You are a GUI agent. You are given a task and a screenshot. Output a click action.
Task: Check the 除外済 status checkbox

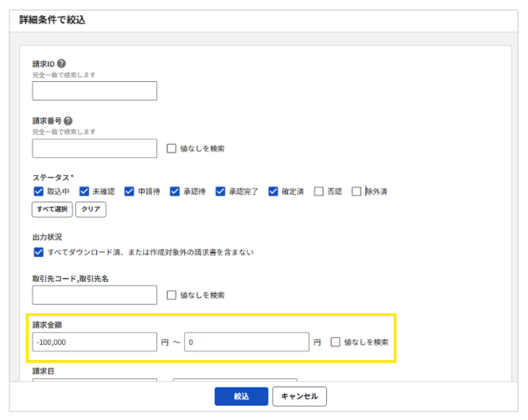[356, 191]
